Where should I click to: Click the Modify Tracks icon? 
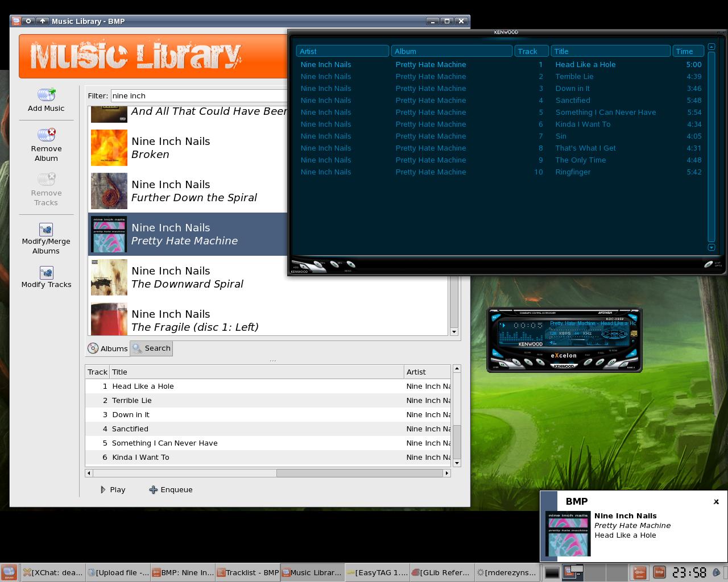[46, 273]
